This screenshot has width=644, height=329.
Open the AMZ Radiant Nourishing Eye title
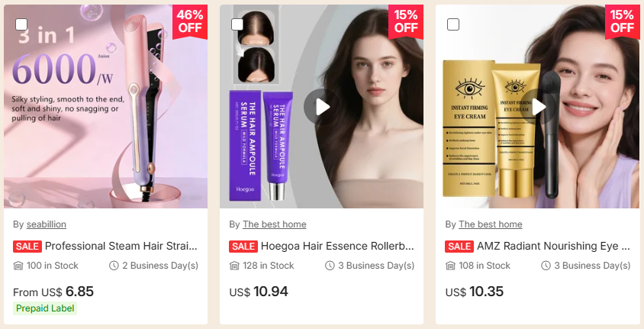(553, 246)
